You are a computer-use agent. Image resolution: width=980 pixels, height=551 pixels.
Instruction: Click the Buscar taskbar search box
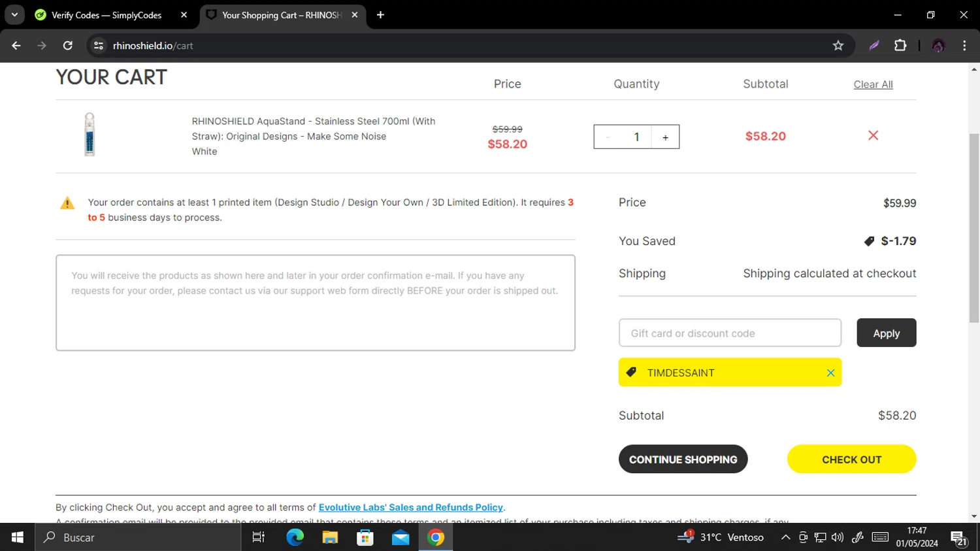click(x=139, y=537)
